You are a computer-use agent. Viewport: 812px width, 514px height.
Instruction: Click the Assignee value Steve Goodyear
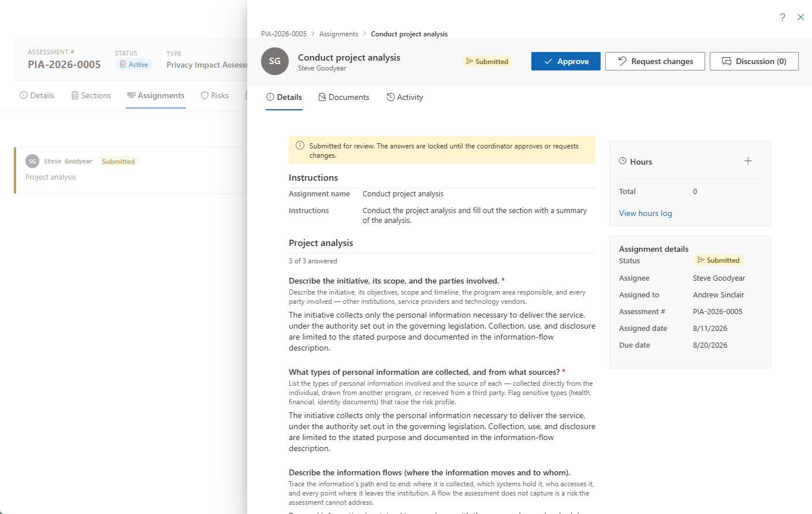pos(719,278)
